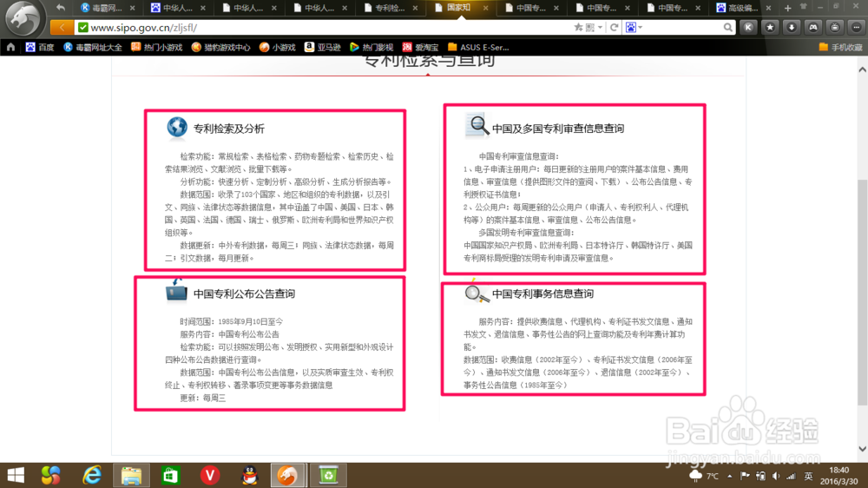
Task: Click the page vertical scrollbar thumb
Action: pyautogui.click(x=862, y=292)
